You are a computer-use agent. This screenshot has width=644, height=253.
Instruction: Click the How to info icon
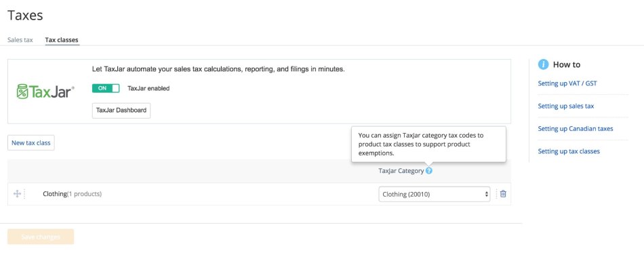(544, 64)
